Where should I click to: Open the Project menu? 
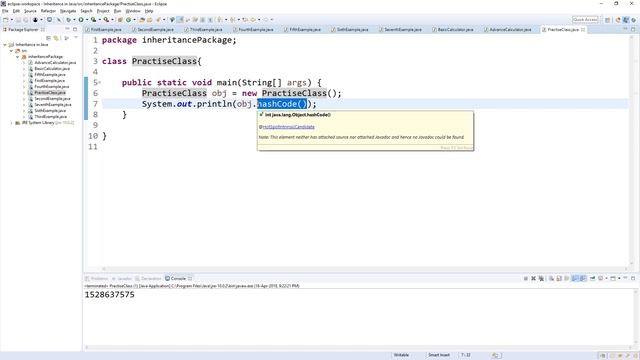click(103, 11)
